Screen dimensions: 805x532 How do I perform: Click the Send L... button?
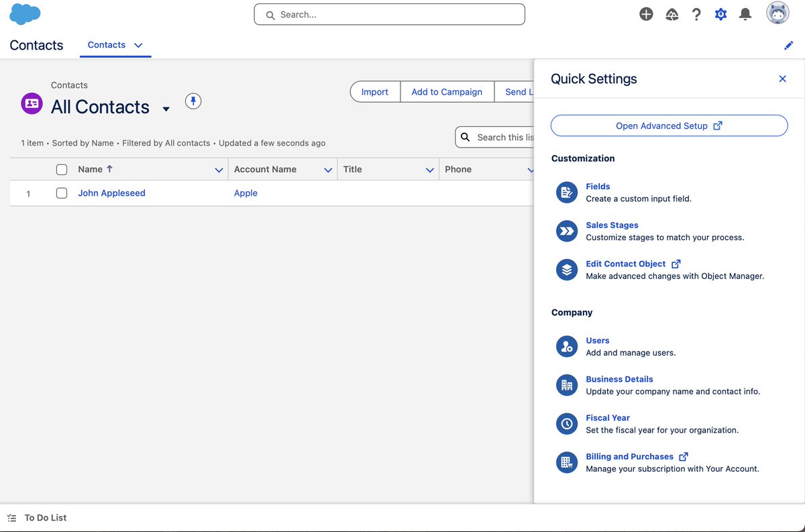click(x=515, y=92)
